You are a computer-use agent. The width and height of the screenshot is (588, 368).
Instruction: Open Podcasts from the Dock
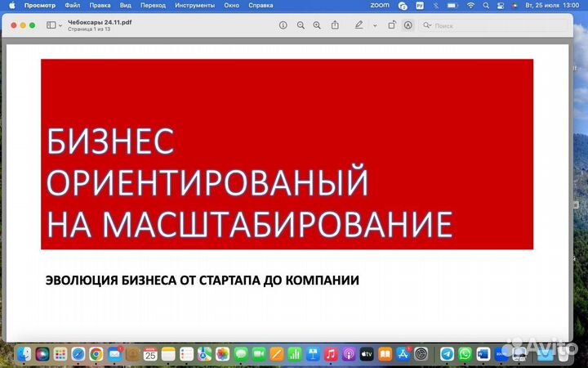(349, 354)
